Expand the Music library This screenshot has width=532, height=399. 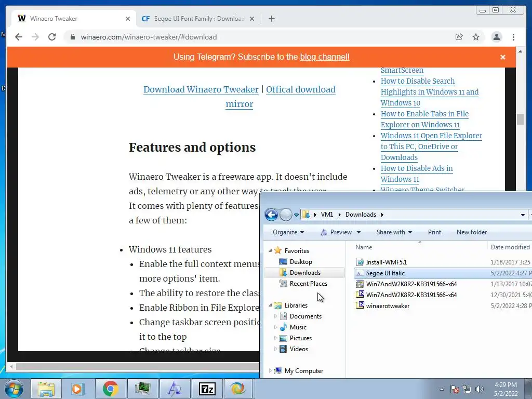tap(275, 327)
